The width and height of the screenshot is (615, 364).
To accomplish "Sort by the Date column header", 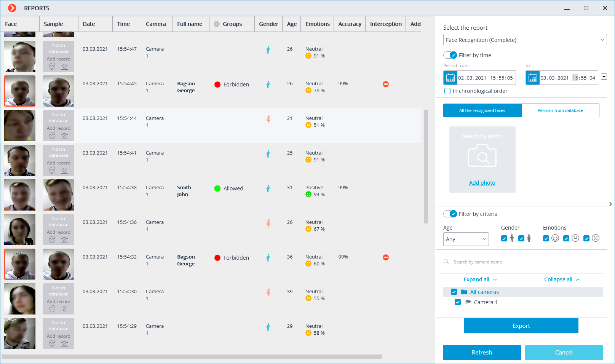I will pyautogui.click(x=95, y=24).
